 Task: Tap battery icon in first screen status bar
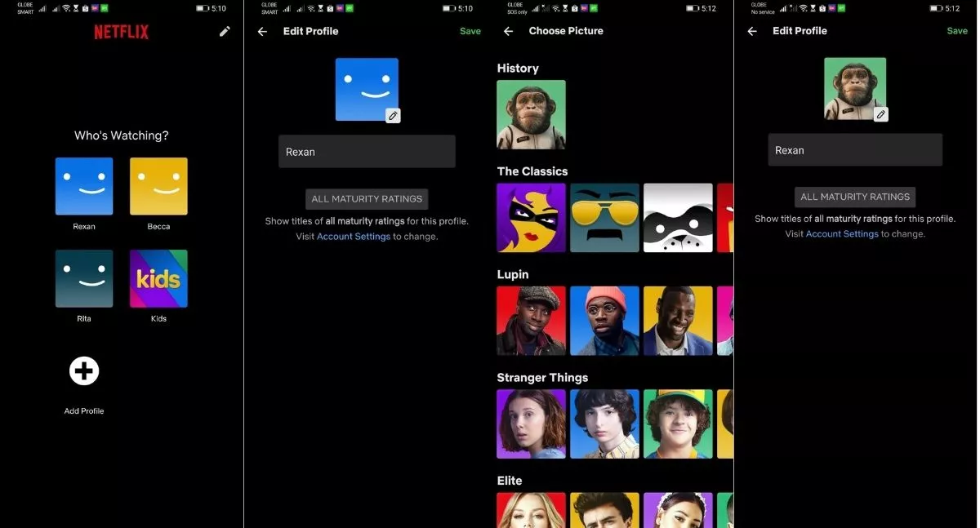point(202,8)
